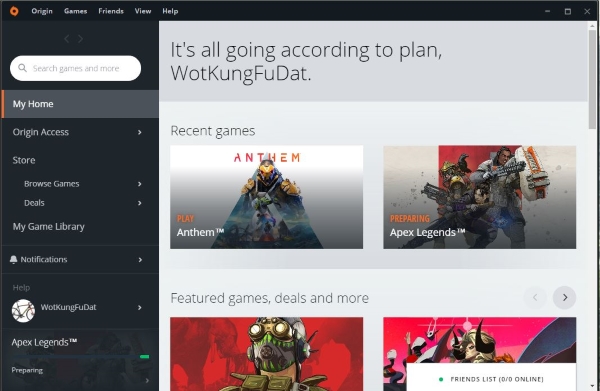Open the Games menu
The height and width of the screenshot is (391, 600).
click(x=75, y=11)
